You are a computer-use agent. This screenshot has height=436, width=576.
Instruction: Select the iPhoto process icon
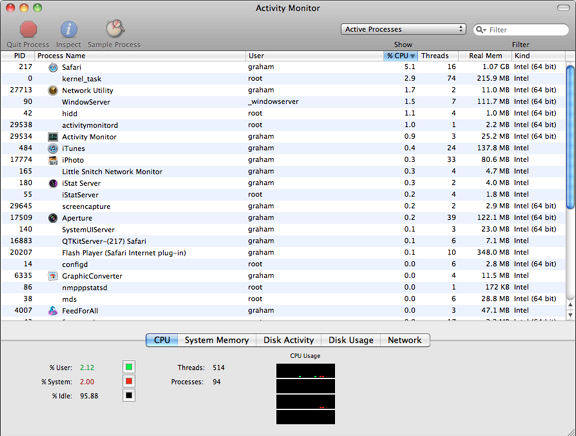click(x=53, y=160)
